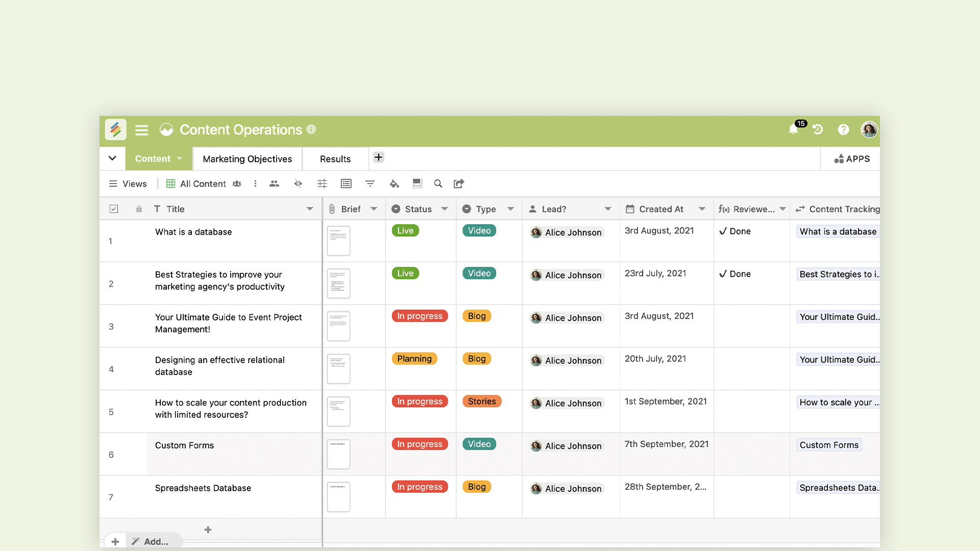Click the APPS button
Screen dimensions: 980x551
point(852,159)
